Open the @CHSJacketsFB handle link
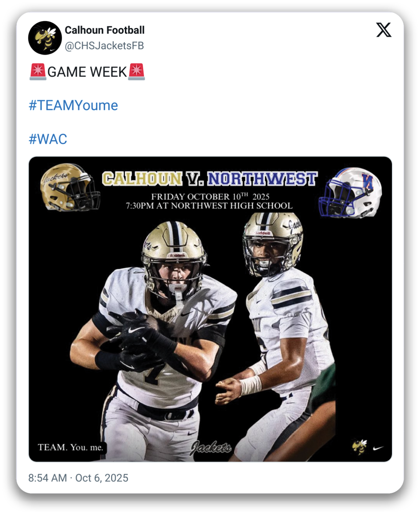The image size is (420, 514). [x=104, y=46]
